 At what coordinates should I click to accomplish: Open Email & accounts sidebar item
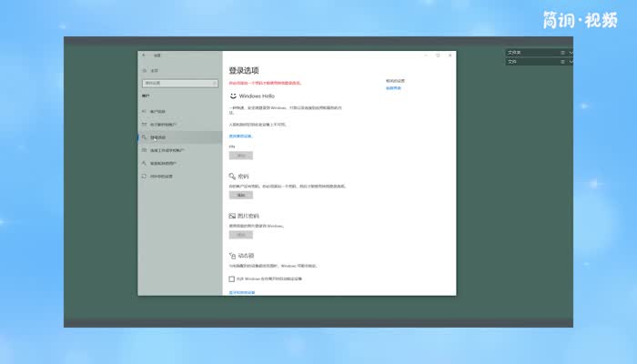pyautogui.click(x=163, y=124)
